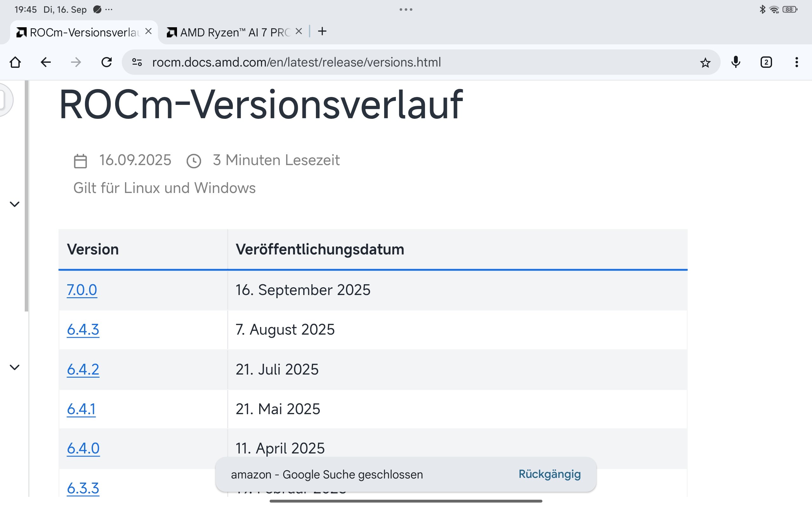Viewport: 812px width, 507px height.
Task: Open a new tab with plus button
Action: 322,31
